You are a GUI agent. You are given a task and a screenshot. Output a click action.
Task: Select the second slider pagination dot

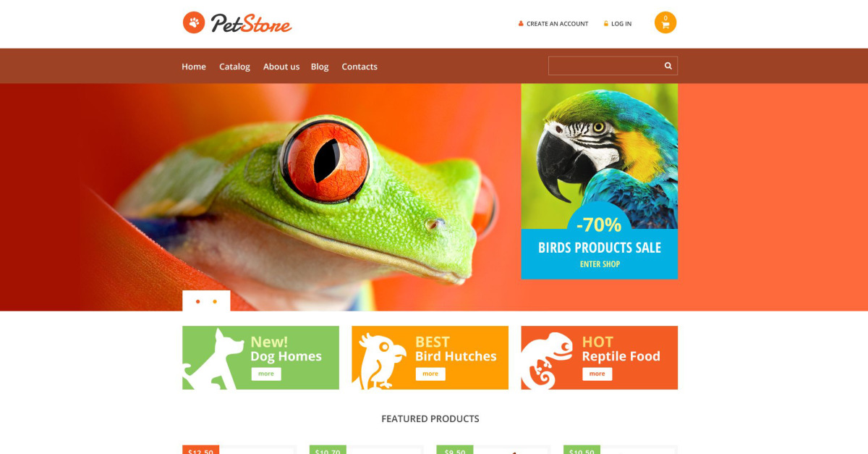click(215, 301)
